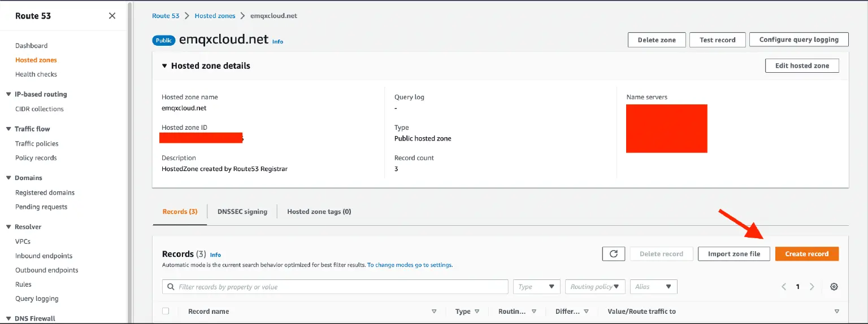Collapse Traffic flow section

[x=8, y=129]
